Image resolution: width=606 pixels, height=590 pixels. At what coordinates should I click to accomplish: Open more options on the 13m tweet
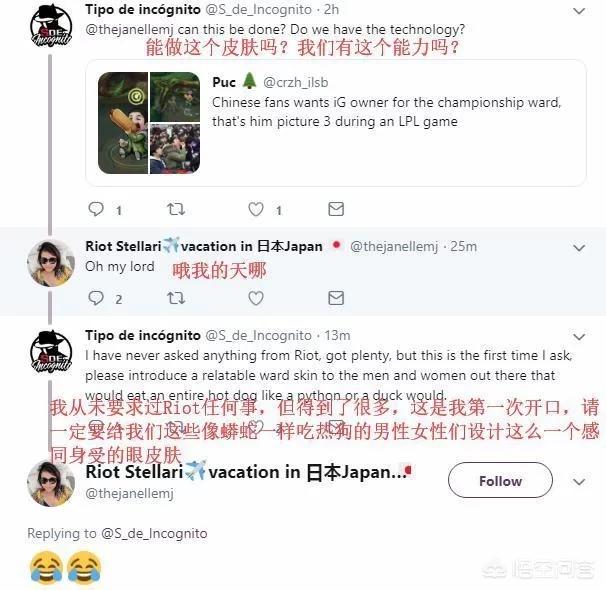(x=579, y=337)
